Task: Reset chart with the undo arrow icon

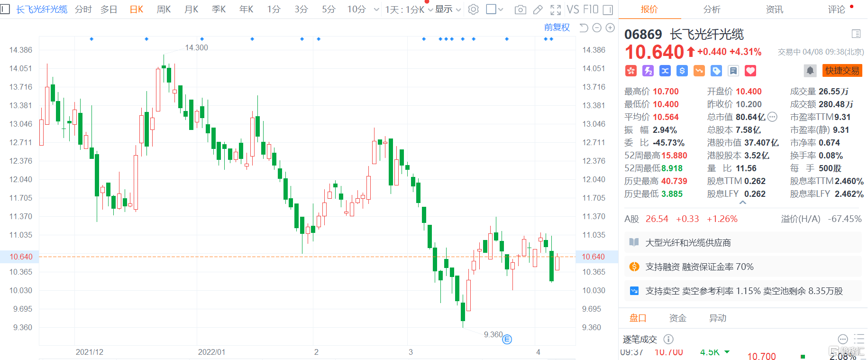Action: tap(584, 28)
